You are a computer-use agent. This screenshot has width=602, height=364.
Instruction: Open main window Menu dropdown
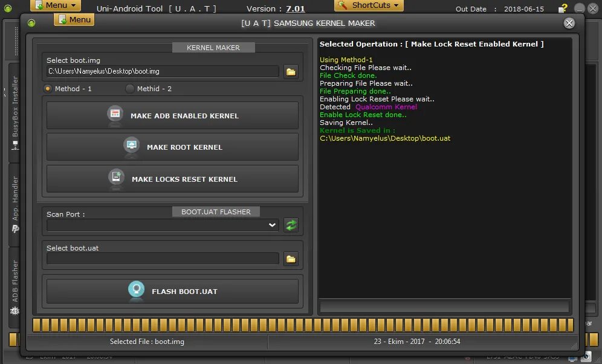click(x=56, y=5)
